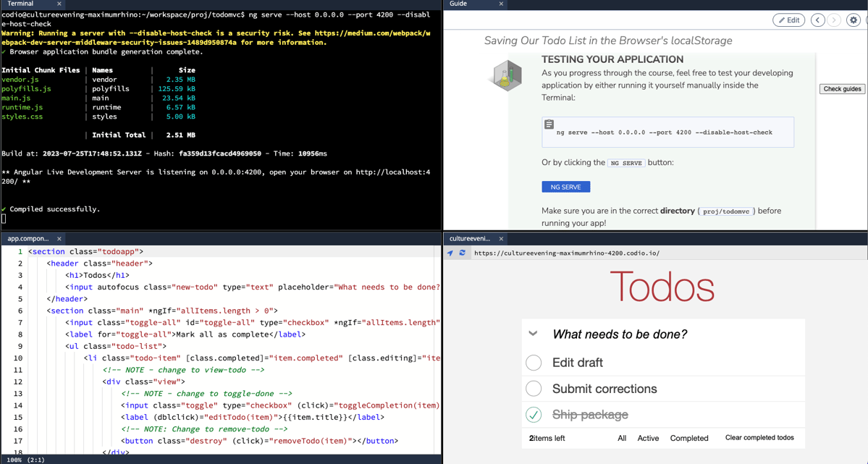Open the app.compon... editor tab

(x=28, y=237)
